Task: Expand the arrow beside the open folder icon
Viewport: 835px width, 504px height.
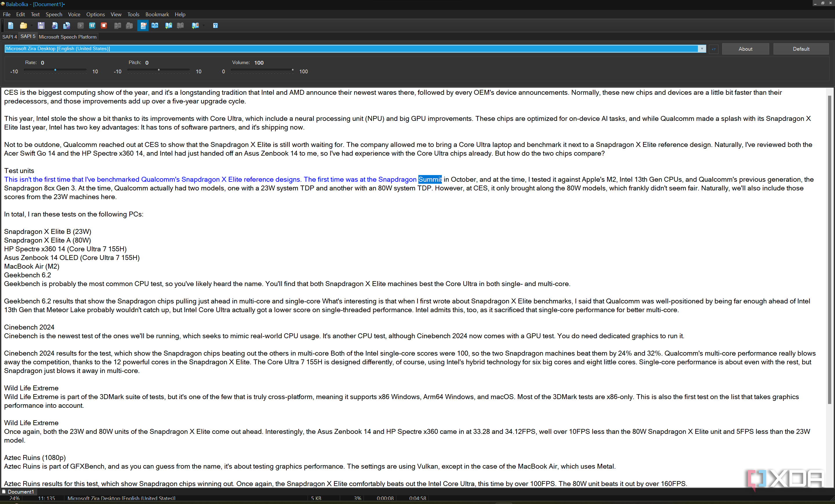Action: tap(32, 26)
